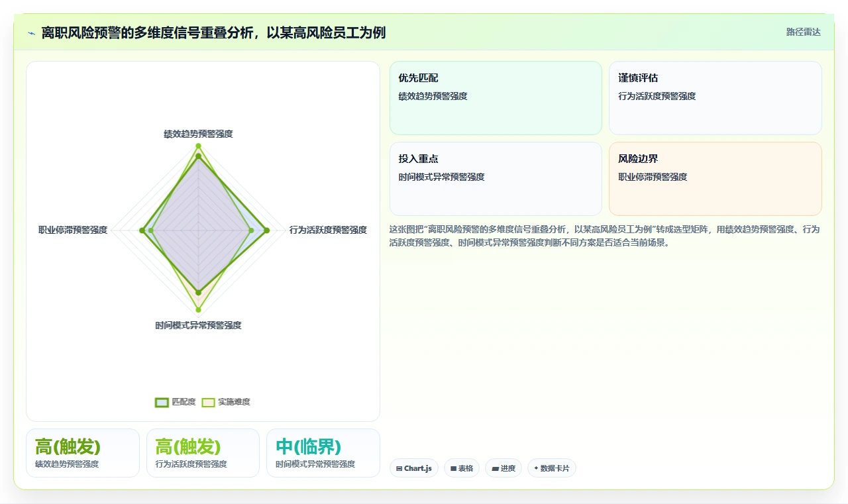848x504 pixels.
Task: Toggle the 匹配度 legend entry
Action: pos(176,402)
